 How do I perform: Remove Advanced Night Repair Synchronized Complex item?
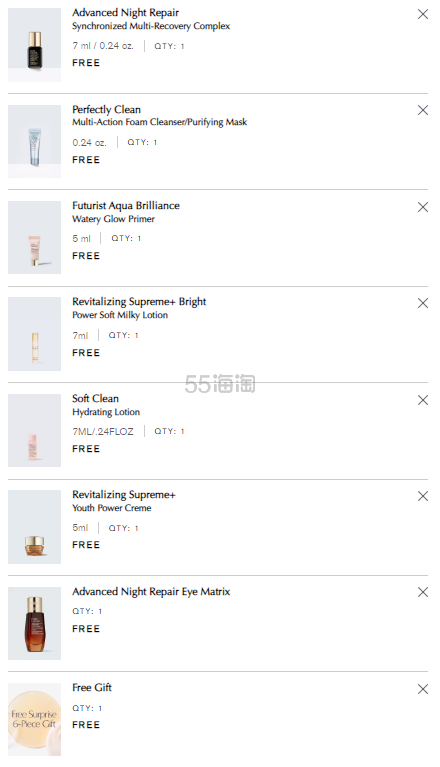pyautogui.click(x=423, y=14)
